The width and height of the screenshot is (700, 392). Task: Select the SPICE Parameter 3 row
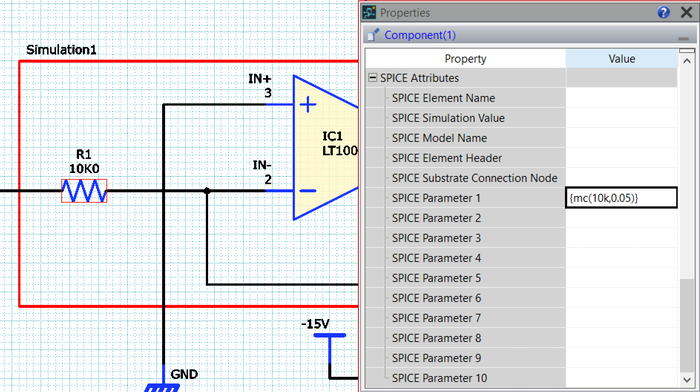coord(521,238)
